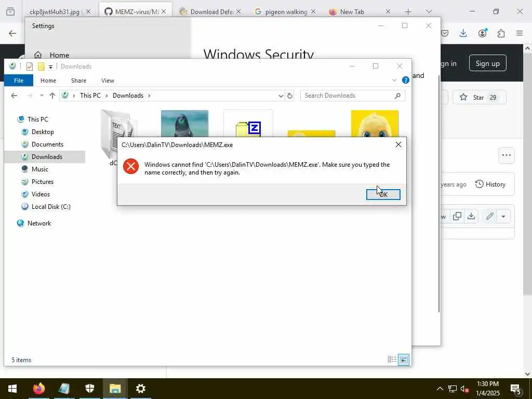Click the new folder quick access icon
532x399 pixels.
[x=41, y=66]
